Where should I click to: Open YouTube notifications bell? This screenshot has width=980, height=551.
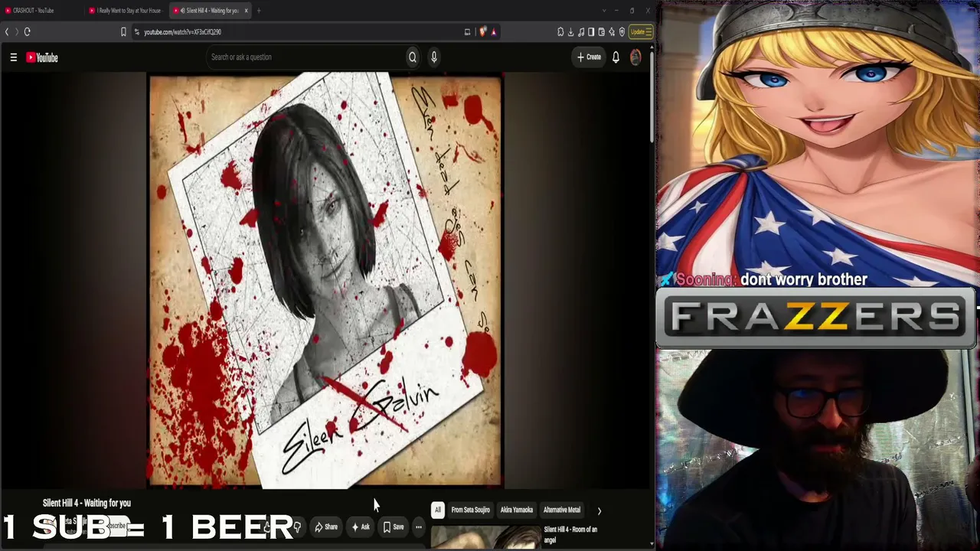(x=616, y=57)
